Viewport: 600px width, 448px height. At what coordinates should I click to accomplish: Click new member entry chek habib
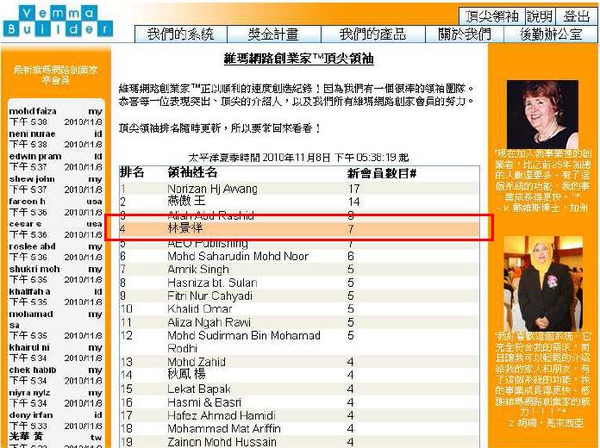tap(33, 370)
